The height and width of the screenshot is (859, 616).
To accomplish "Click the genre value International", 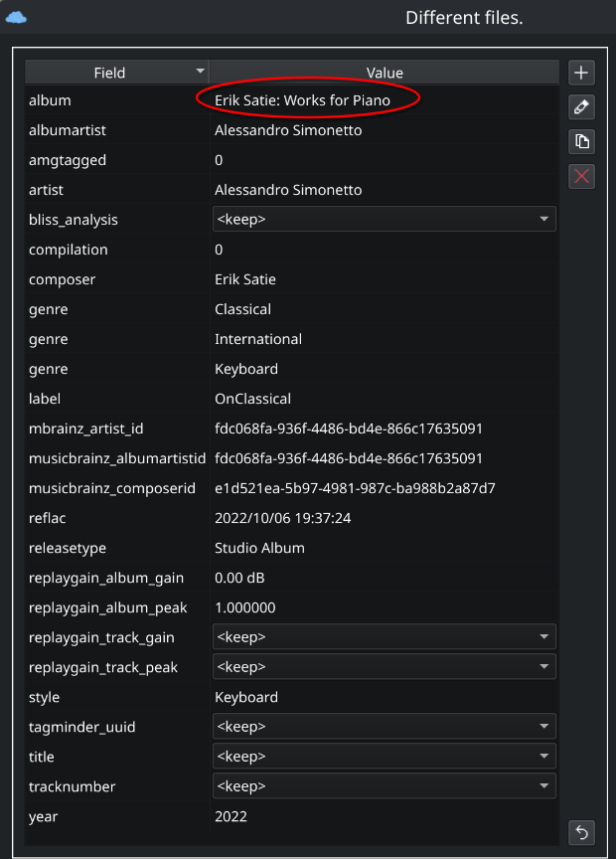I will pyautogui.click(x=258, y=339).
